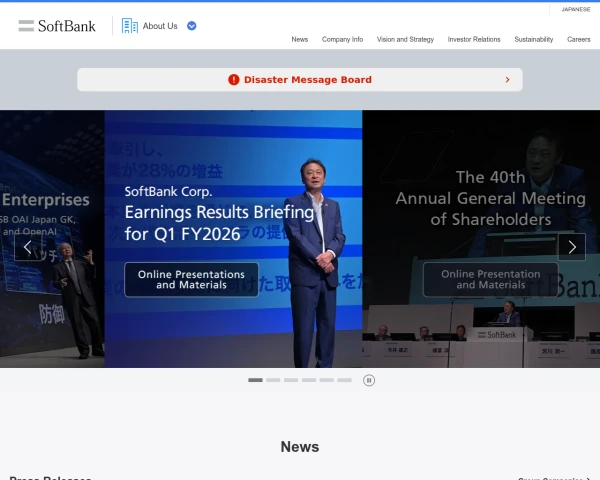Jump to the second carousel indicator
Screen dimensions: 600x480
(273, 380)
